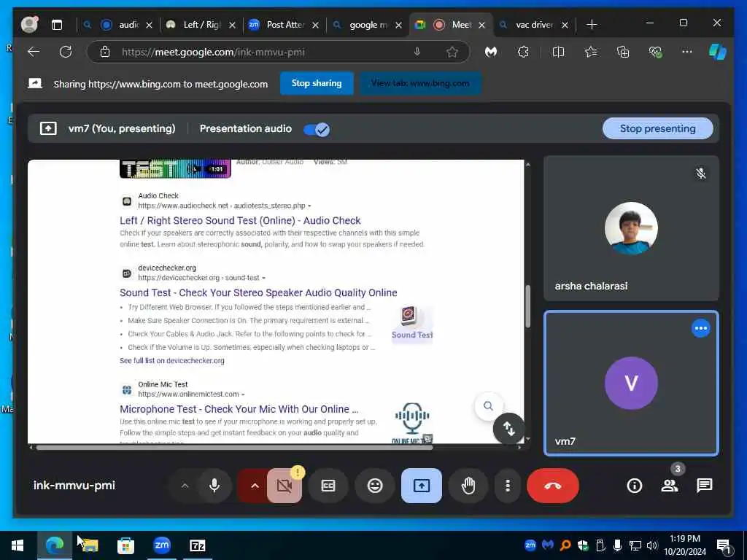The image size is (747, 560).
Task: Switch to the audio search tab
Action: click(118, 25)
